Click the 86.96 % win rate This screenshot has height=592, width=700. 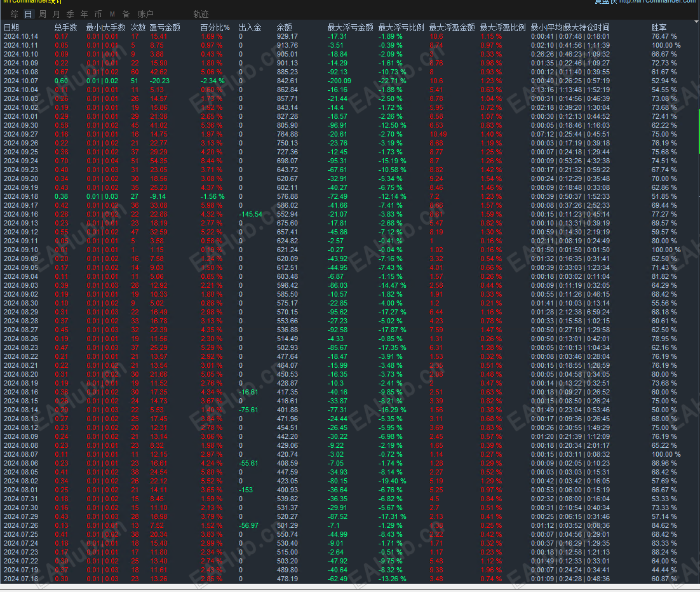click(664, 464)
